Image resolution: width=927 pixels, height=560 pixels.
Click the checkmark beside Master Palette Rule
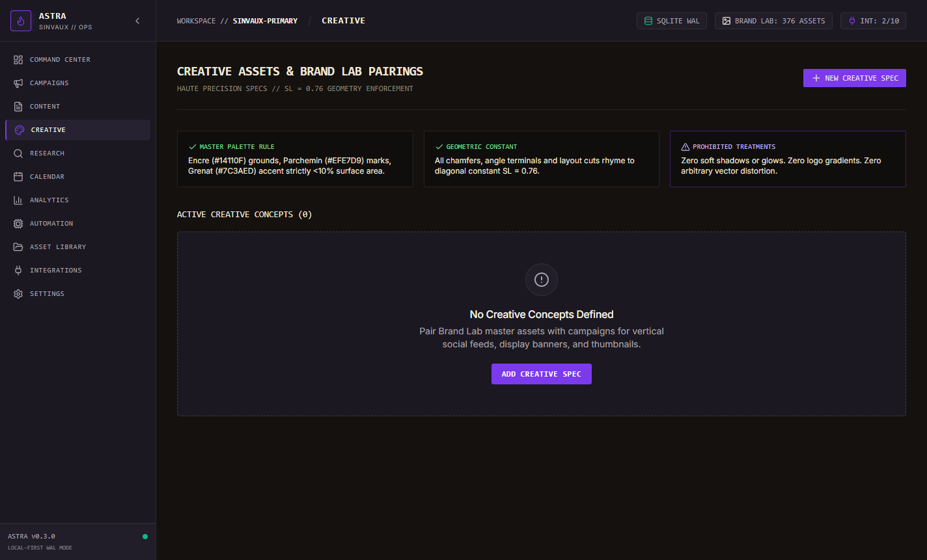(192, 147)
